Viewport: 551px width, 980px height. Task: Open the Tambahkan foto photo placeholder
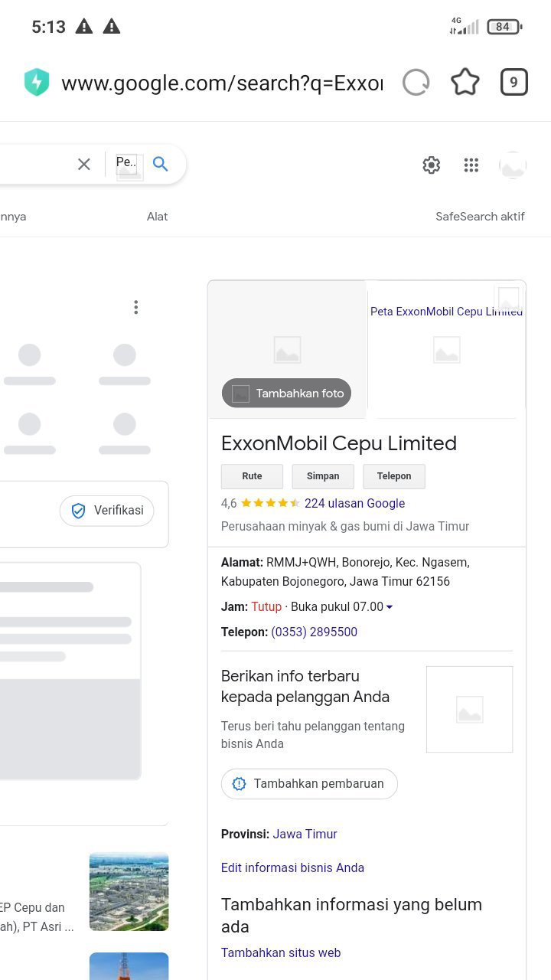(287, 394)
